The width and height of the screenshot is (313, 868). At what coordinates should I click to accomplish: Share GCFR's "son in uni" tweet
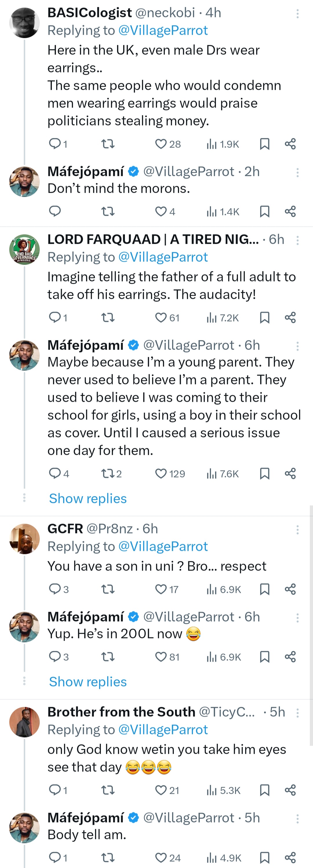(290, 589)
